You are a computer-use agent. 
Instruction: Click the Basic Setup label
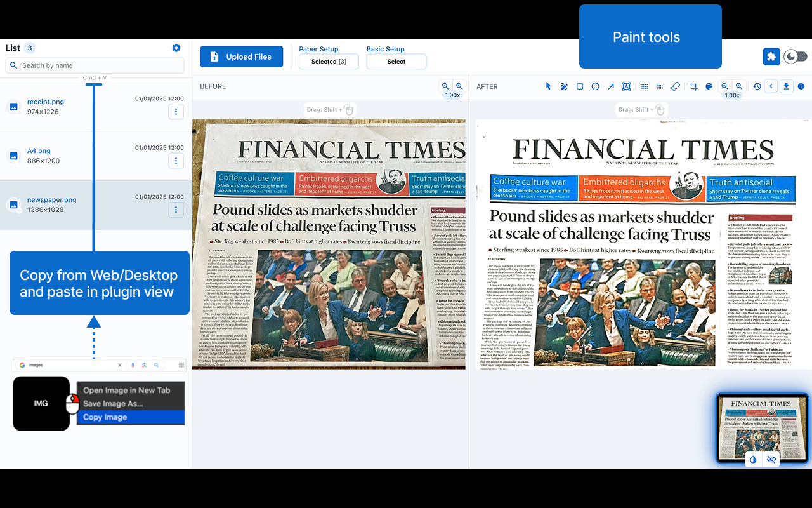(x=386, y=49)
